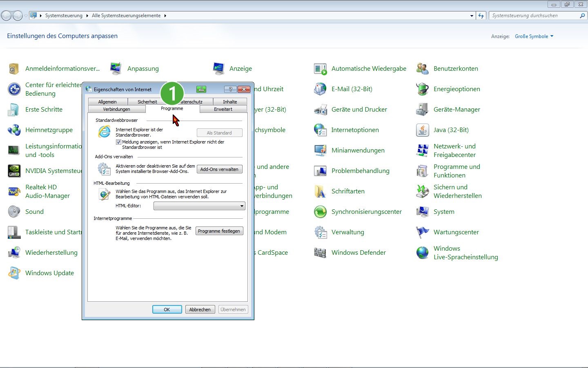
Task: Open NVIDIA Systemsteuerung icon
Action: pos(14,171)
